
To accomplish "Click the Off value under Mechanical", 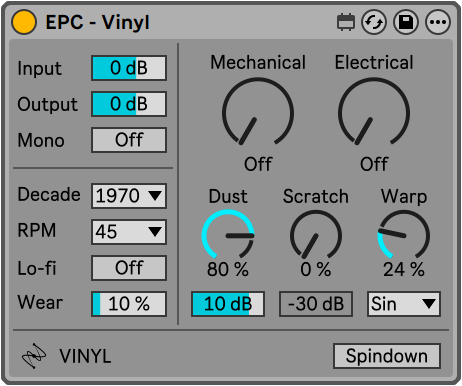I will click(258, 164).
